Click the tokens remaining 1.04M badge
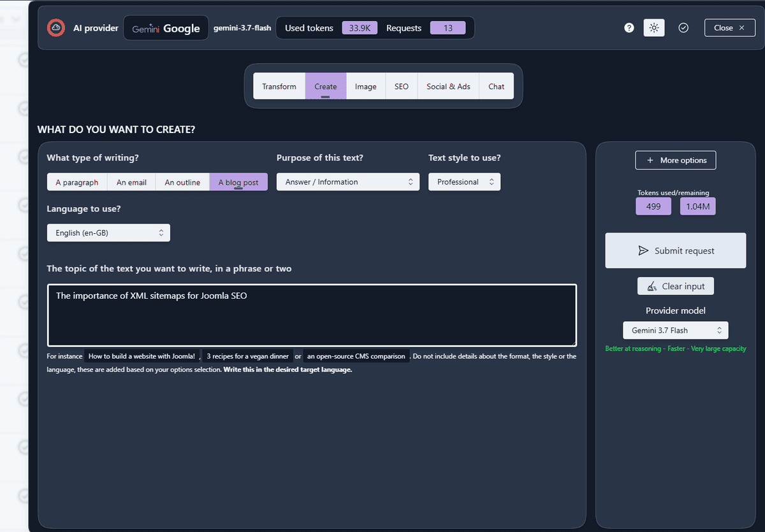The width and height of the screenshot is (765, 532). coord(698,206)
